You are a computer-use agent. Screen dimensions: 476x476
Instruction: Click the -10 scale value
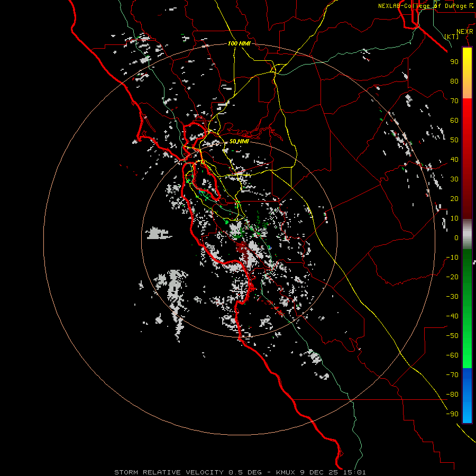coord(452,258)
